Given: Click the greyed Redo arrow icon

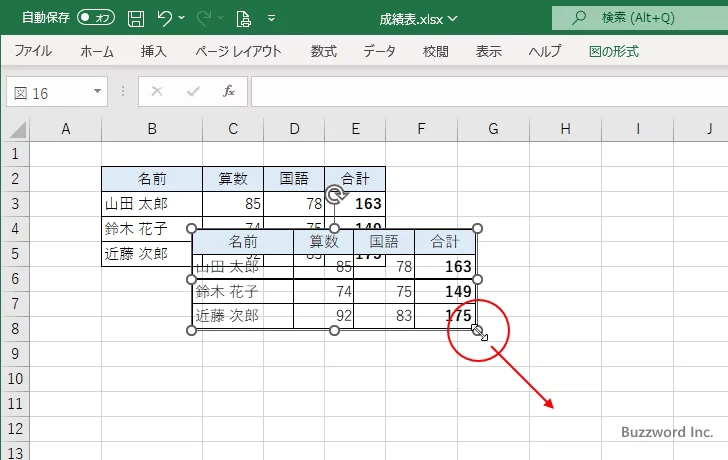Looking at the screenshot, I should [x=203, y=18].
